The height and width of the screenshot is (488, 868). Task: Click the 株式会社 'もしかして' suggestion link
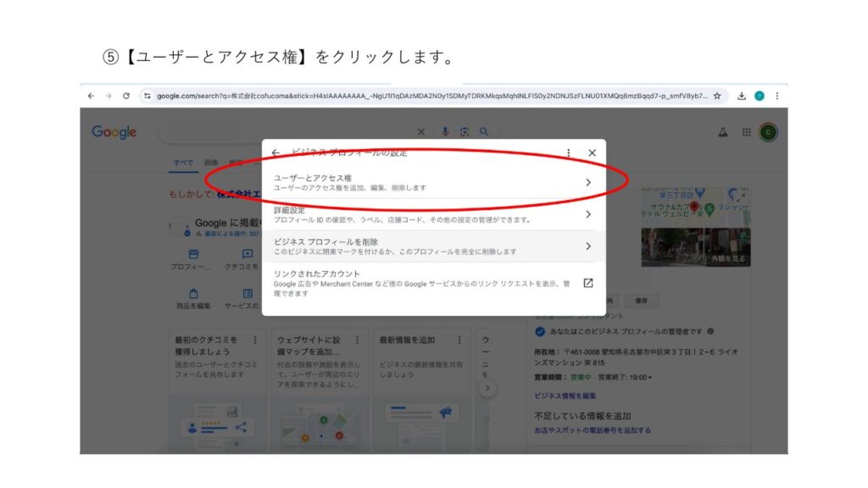coord(238,194)
